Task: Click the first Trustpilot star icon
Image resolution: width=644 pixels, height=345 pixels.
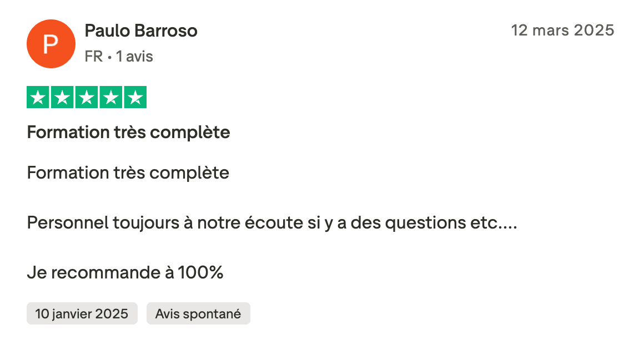Action: point(38,97)
